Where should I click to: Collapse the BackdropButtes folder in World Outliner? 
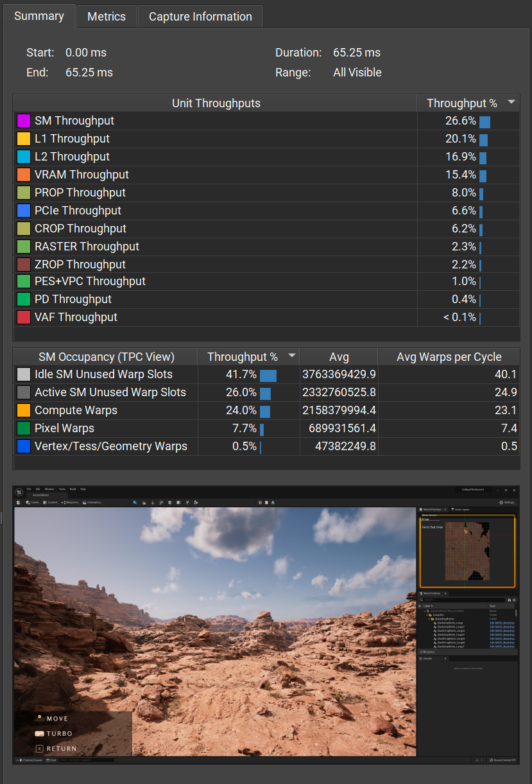429,619
